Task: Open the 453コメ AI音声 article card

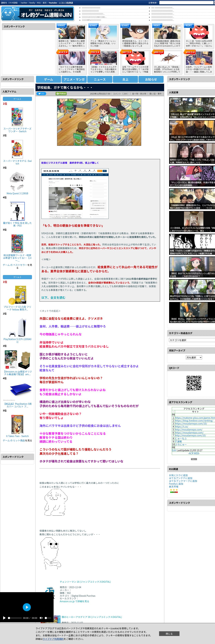Action: pos(199,62)
